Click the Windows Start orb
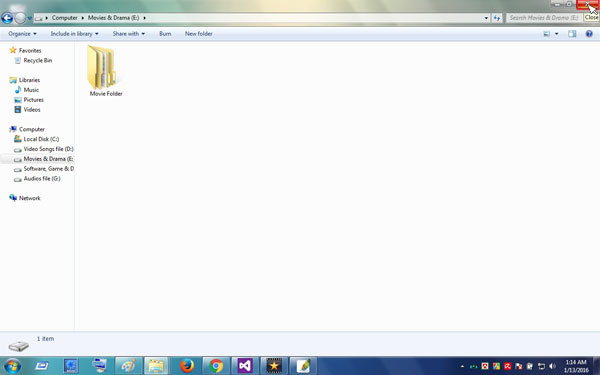This screenshot has width=600, height=375. [x=12, y=366]
